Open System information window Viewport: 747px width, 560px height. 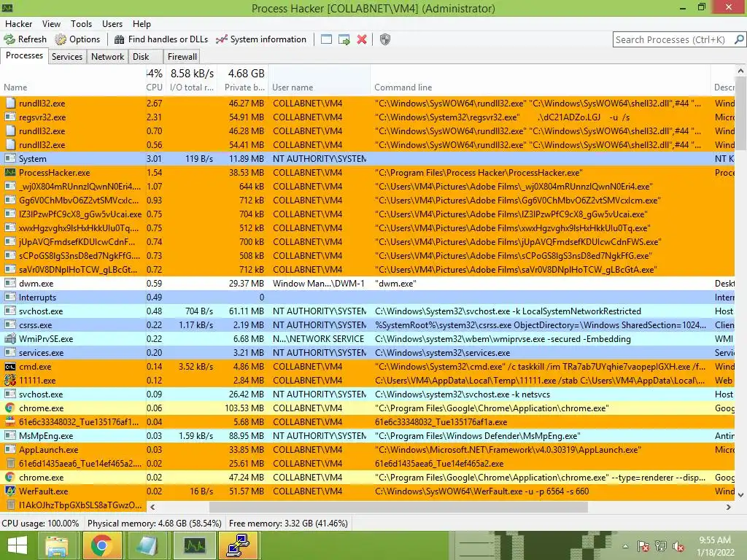tap(261, 39)
